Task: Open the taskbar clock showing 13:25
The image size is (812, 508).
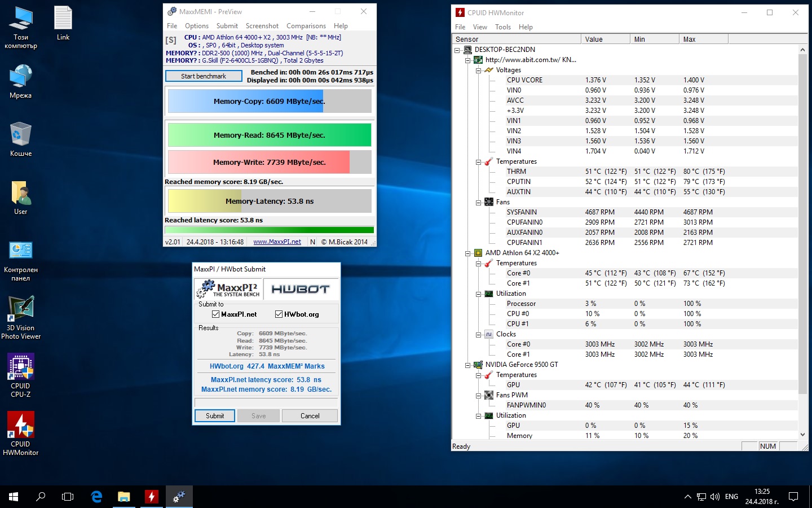Action: [x=762, y=497]
